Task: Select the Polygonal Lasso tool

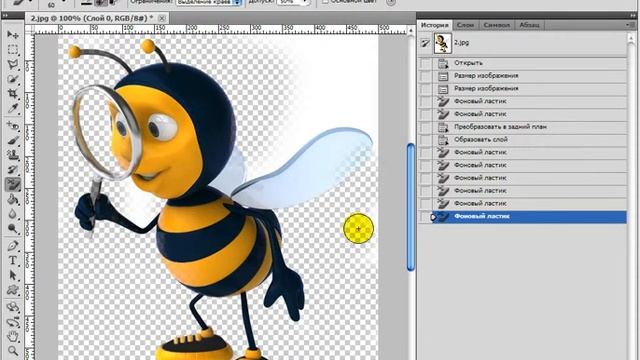Action: click(x=13, y=64)
